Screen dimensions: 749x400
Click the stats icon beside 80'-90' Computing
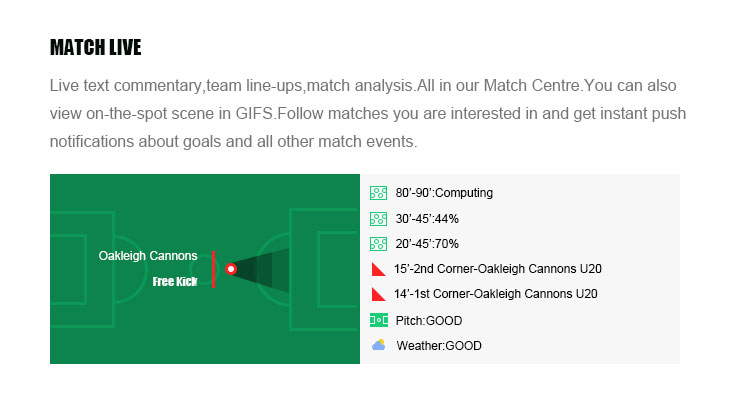pyautogui.click(x=378, y=192)
